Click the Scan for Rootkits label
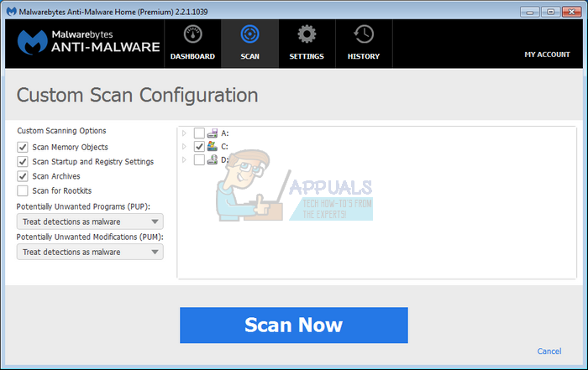This screenshot has height=370, width=588. pyautogui.click(x=62, y=191)
